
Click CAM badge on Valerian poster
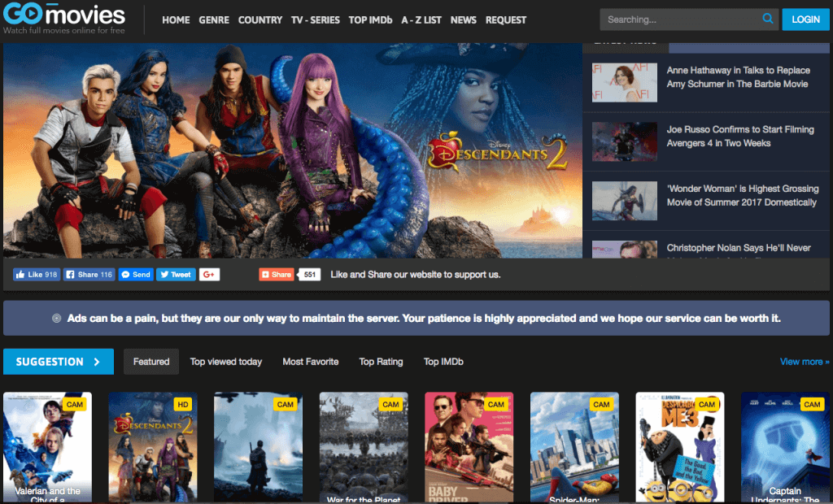click(x=74, y=405)
